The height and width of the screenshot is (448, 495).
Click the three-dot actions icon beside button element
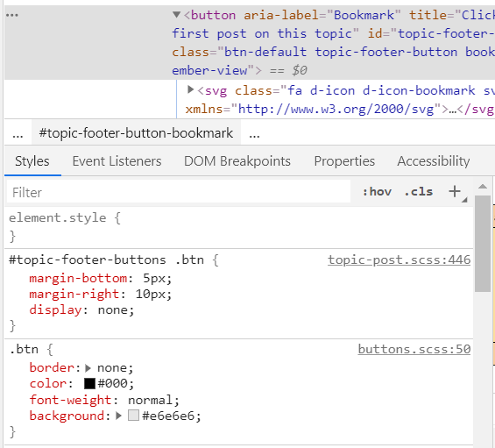pyautogui.click(x=12, y=15)
